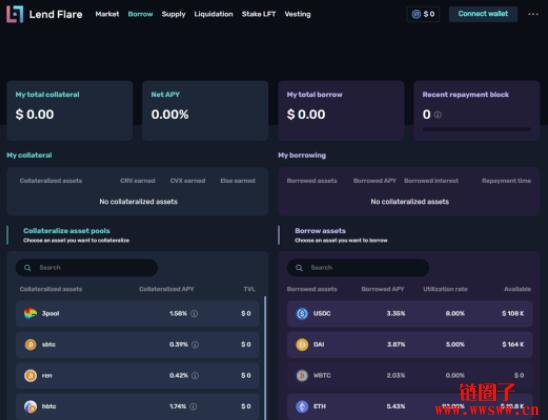Select the ren pool icon
The image size is (548, 420).
click(30, 376)
